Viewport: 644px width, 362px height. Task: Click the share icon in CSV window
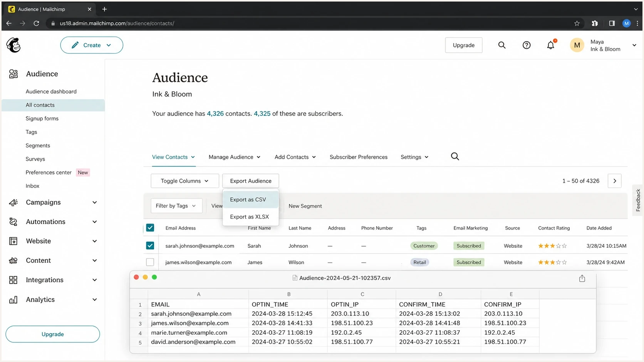[582, 278]
